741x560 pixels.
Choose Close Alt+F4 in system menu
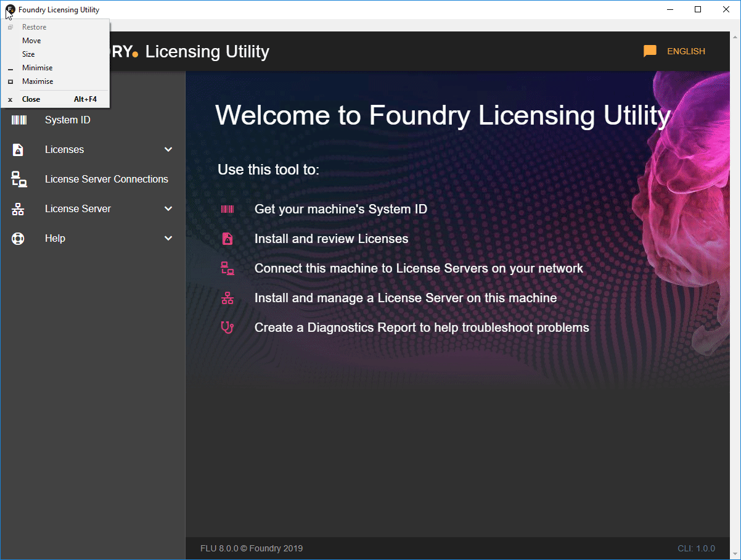pyautogui.click(x=55, y=99)
